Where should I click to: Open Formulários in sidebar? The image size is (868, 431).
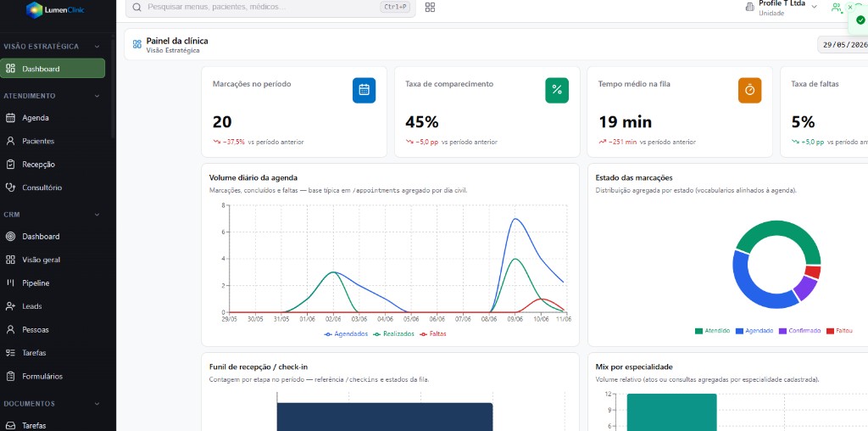point(53,376)
